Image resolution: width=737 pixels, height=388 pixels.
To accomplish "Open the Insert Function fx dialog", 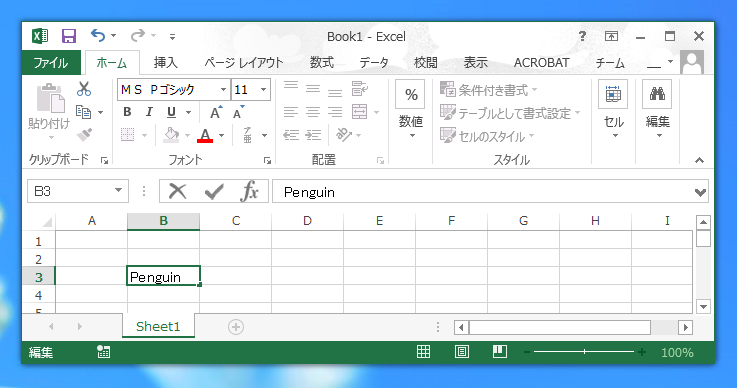I will click(x=249, y=191).
